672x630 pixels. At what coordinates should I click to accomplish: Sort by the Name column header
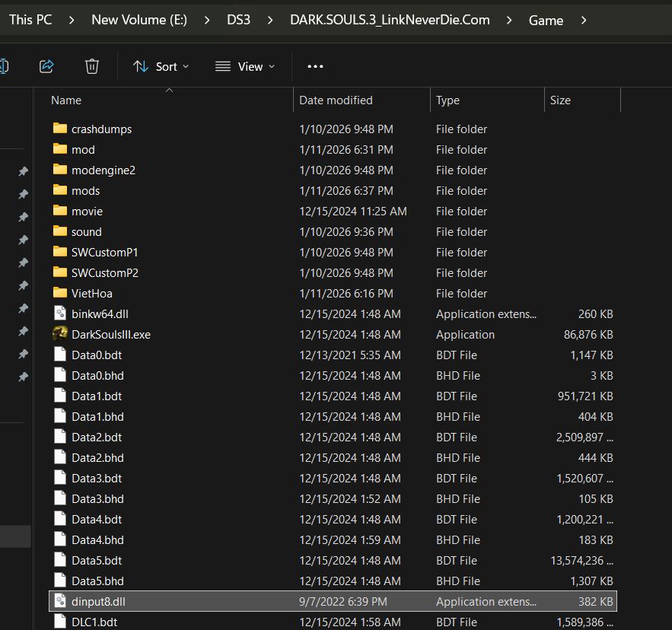[66, 100]
